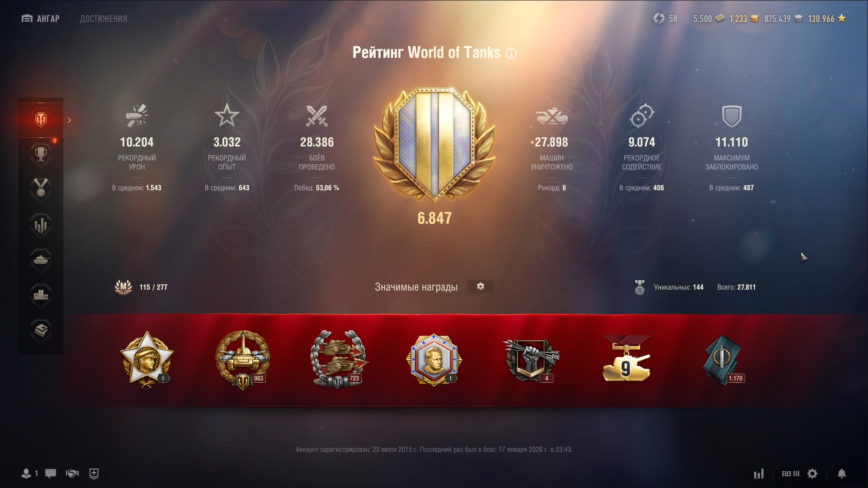Select the ДОСТИЖЕНИЯ header item

(x=104, y=19)
